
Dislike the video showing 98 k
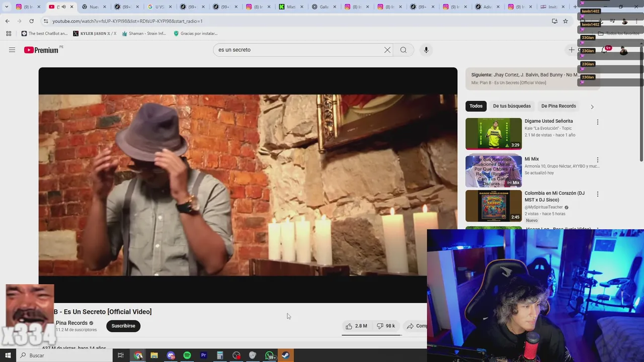click(386, 326)
